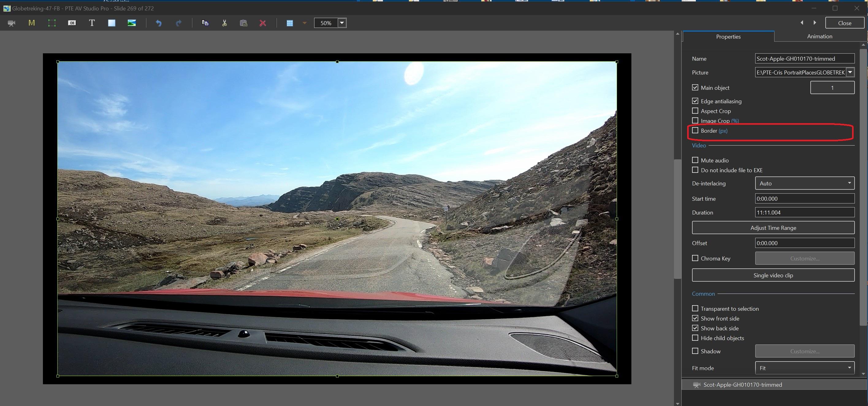Click the canvas scroll down arrow
This screenshot has width=868, height=406.
click(678, 403)
